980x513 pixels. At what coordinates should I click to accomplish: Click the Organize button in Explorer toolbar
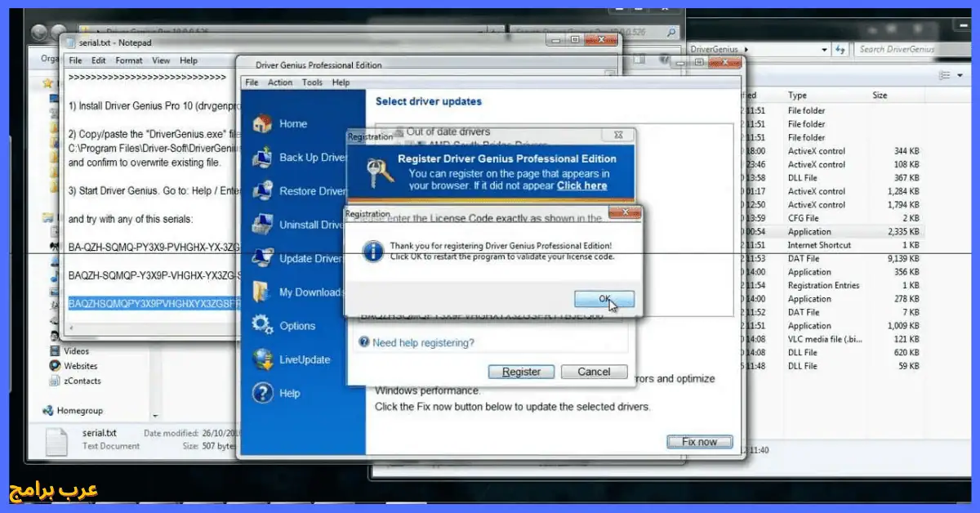click(x=51, y=59)
